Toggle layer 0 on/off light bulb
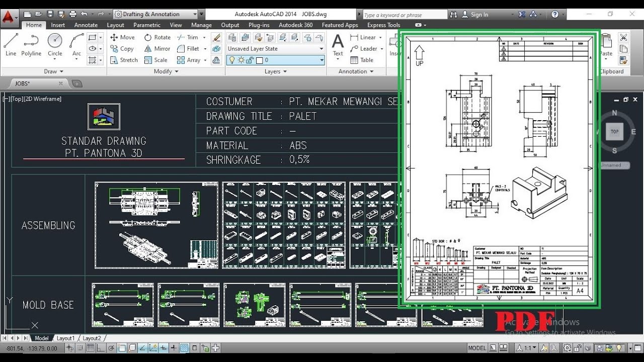The image size is (644, 362). pos(232,60)
